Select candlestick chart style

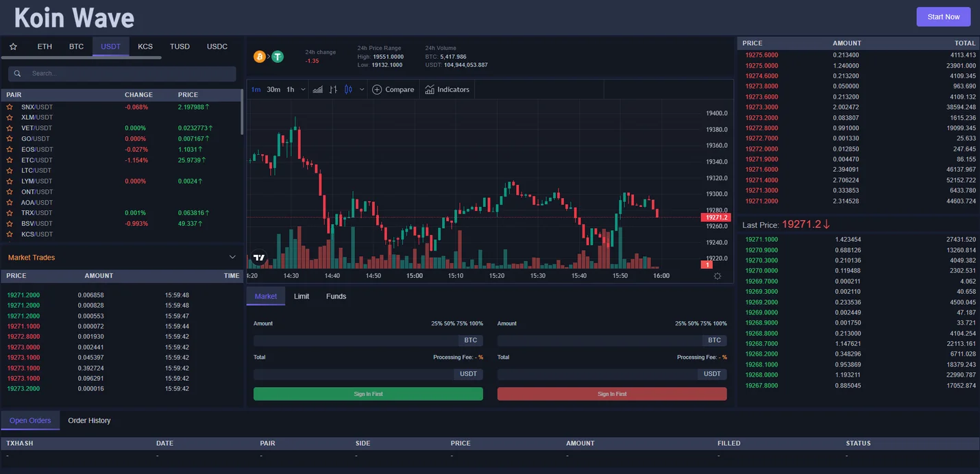[348, 90]
